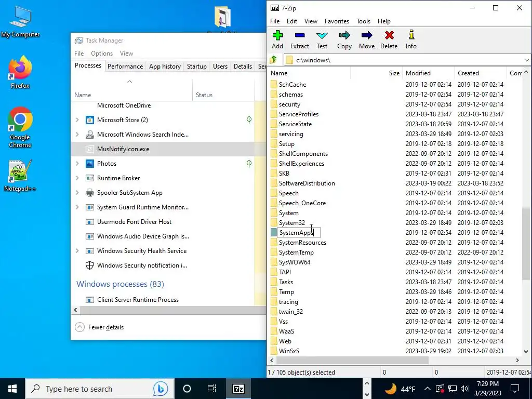Sort Task Manager by Status column
Image resolution: width=532 pixels, height=399 pixels.
[223, 91]
